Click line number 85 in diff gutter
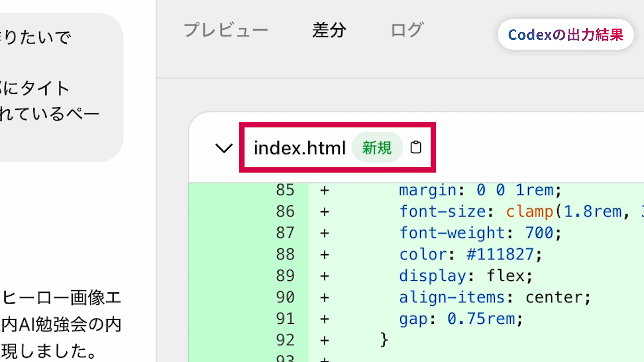 pos(285,190)
